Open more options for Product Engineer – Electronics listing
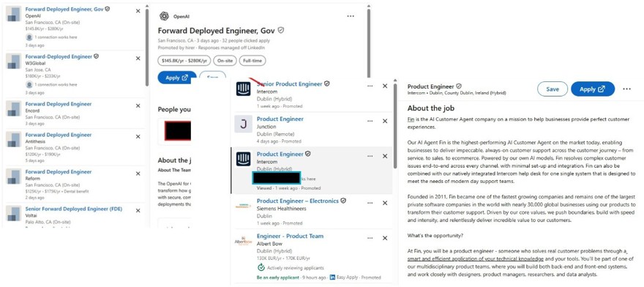 370,203
